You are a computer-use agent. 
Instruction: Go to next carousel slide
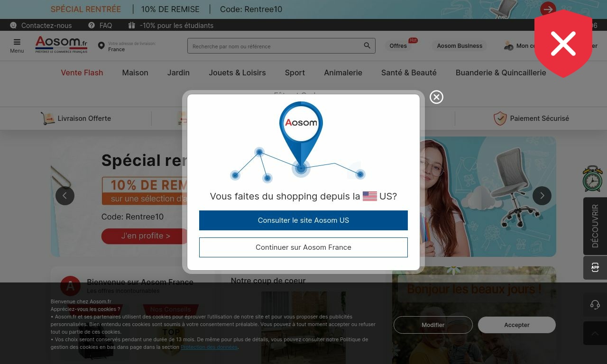click(542, 196)
